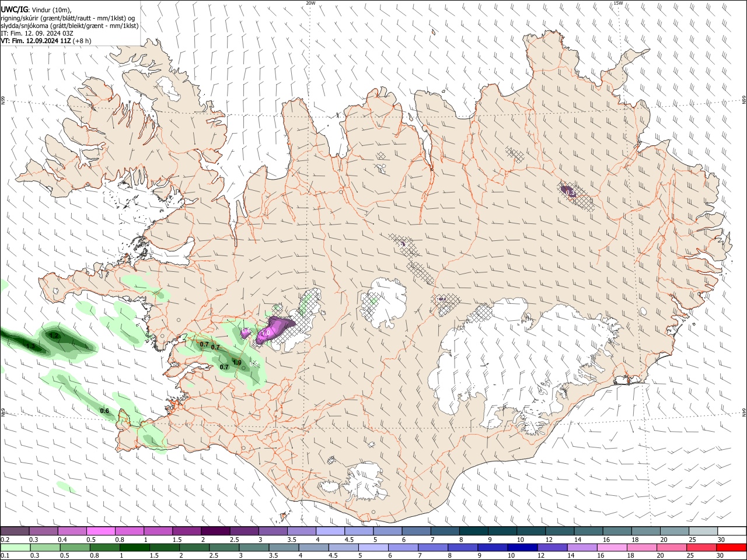Select the IT: Fim. 12. 09. 2024 03Z line
This screenshot has height=560, width=747.
[x=37, y=33]
